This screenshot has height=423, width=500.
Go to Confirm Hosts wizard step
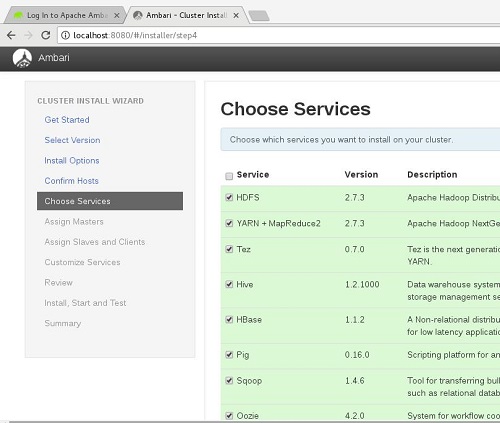click(72, 181)
